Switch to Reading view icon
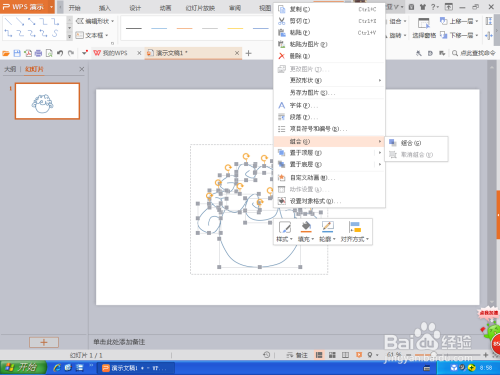This screenshot has width=500, height=375. (345, 355)
